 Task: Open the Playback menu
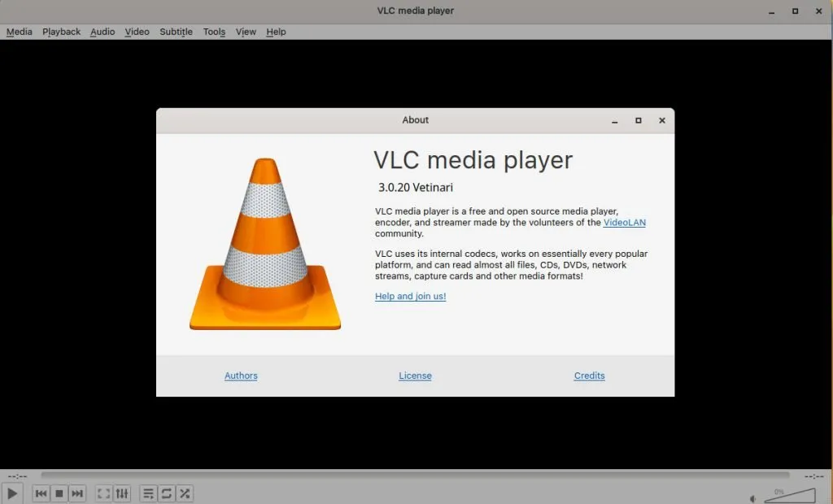point(62,32)
